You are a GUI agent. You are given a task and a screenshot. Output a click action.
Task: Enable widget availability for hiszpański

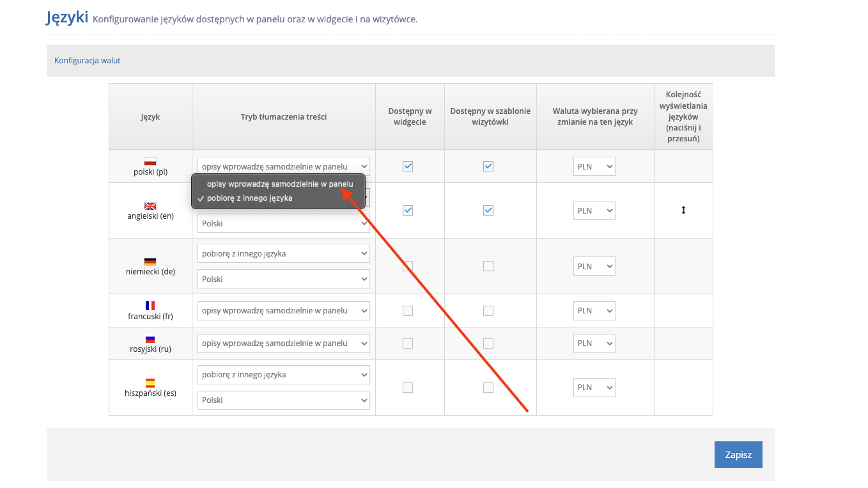click(x=408, y=388)
